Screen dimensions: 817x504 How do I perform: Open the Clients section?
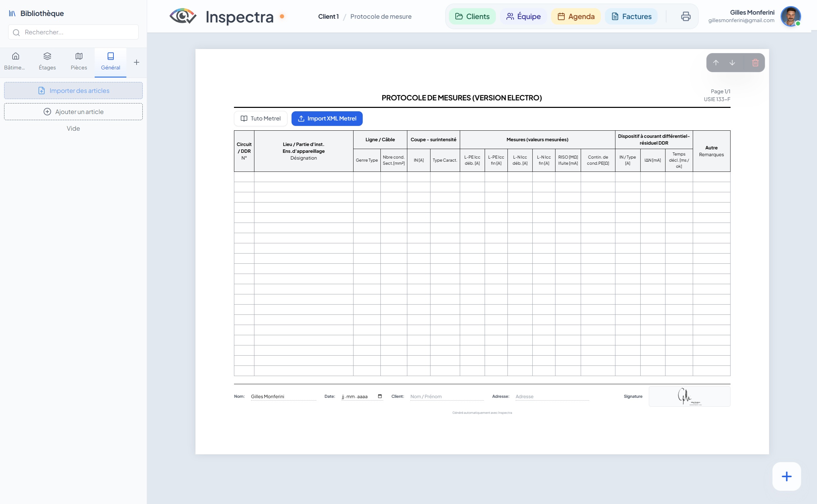click(472, 16)
